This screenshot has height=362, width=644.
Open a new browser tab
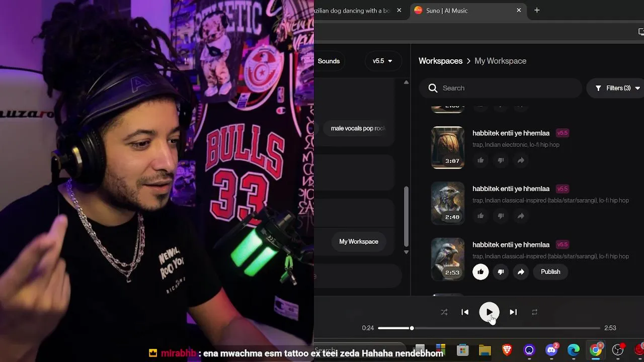537,11
